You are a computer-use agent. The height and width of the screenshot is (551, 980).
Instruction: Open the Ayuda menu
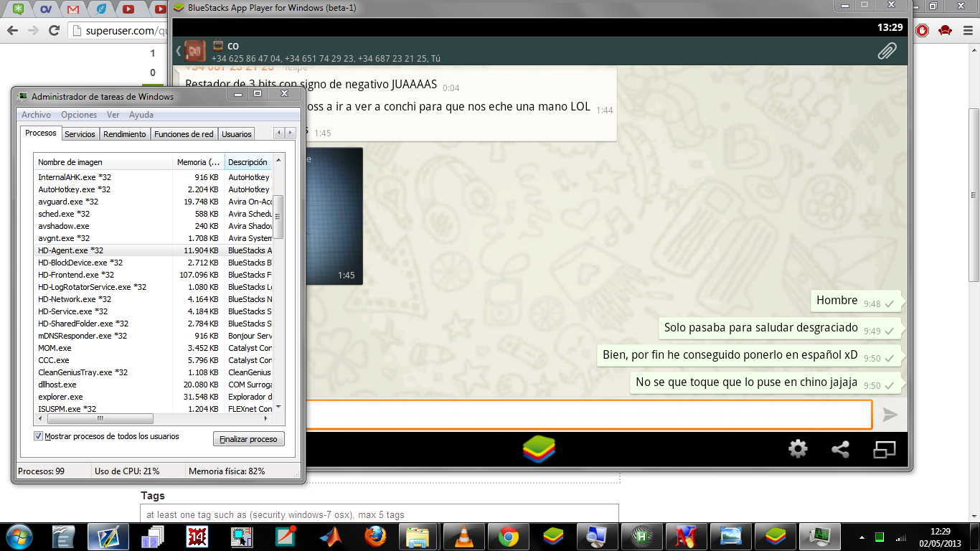pyautogui.click(x=141, y=115)
